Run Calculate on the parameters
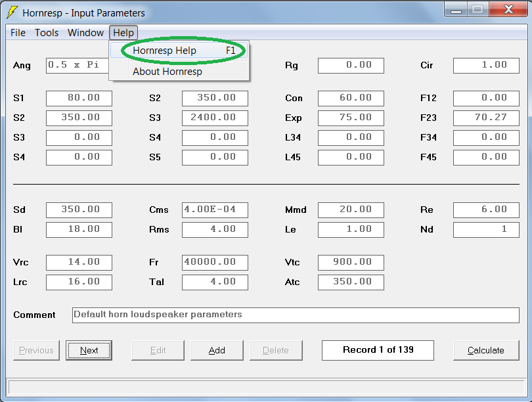 tap(486, 350)
